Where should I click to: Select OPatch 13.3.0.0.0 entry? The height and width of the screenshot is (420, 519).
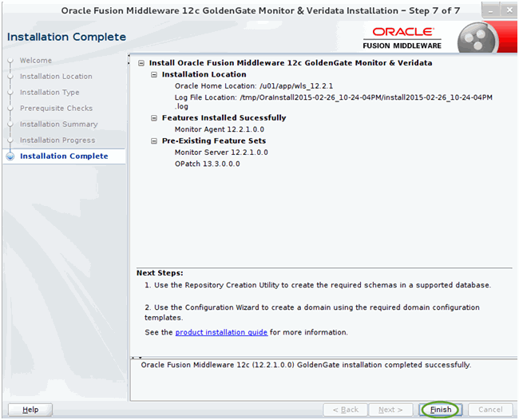208,164
